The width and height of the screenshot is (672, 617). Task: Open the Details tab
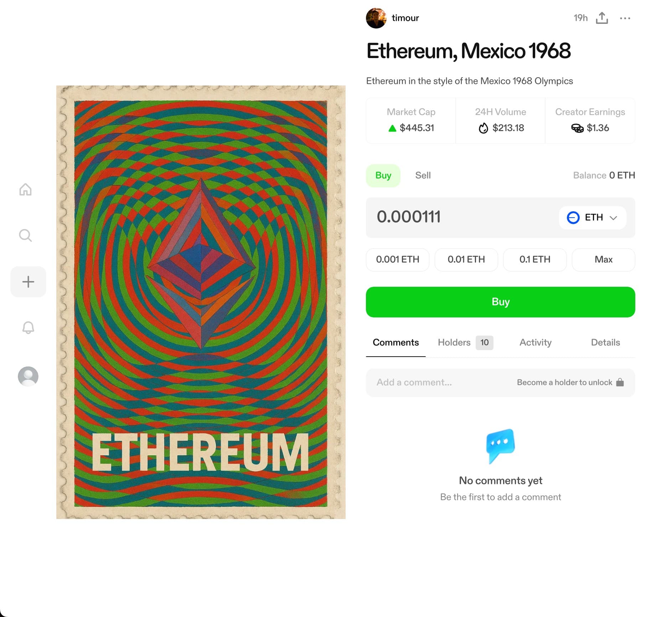[x=605, y=342]
